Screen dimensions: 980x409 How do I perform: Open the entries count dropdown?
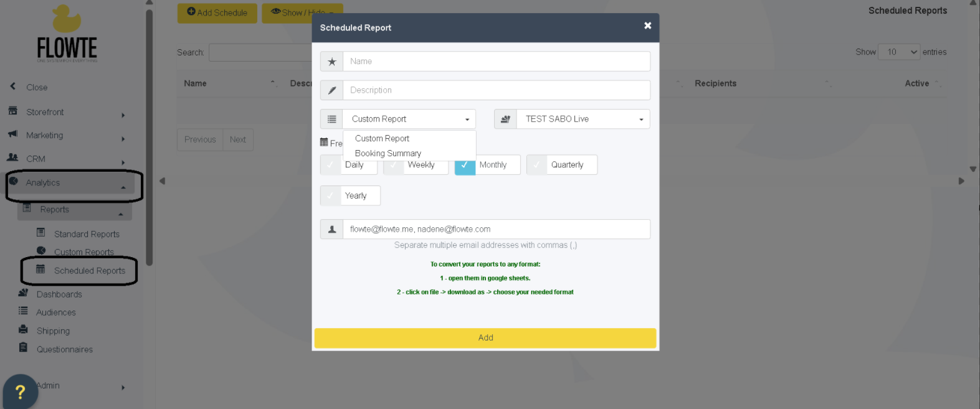pyautogui.click(x=899, y=52)
